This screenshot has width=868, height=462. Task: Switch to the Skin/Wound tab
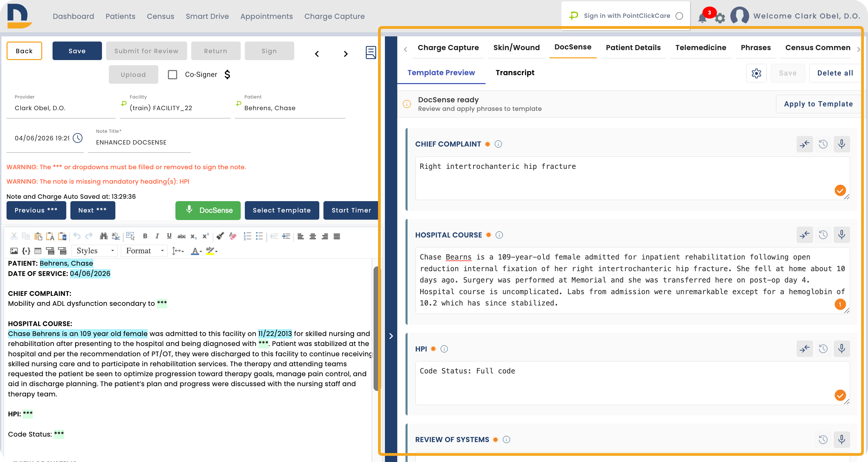(516, 47)
